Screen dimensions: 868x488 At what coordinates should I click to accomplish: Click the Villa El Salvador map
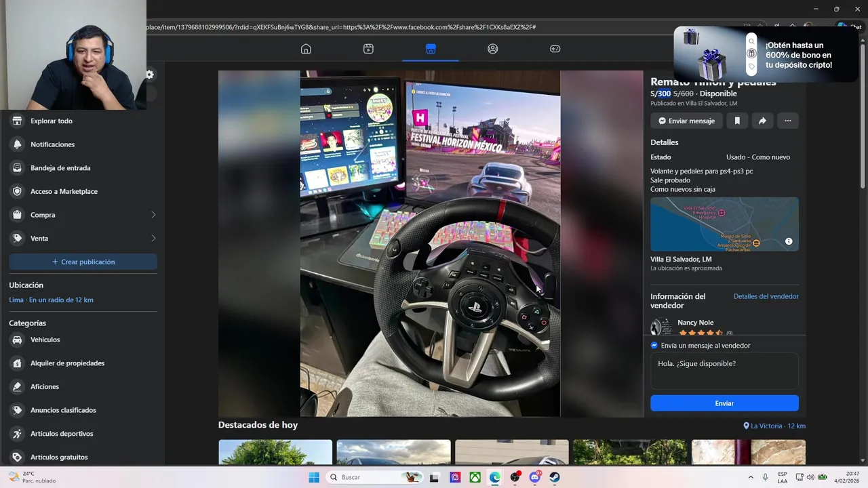click(724, 224)
